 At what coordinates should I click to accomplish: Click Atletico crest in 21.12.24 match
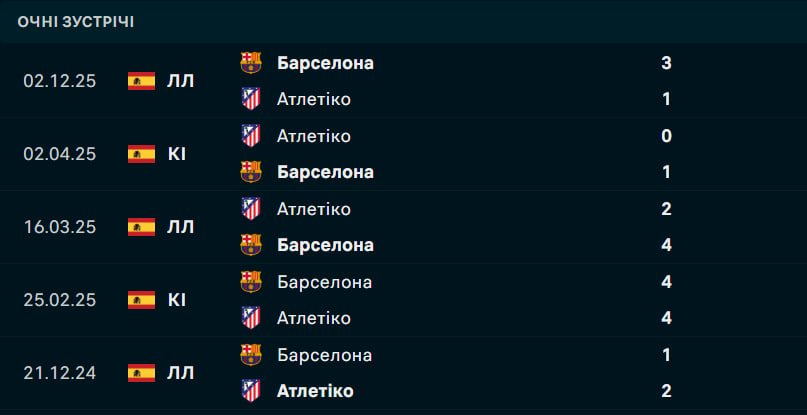click(x=251, y=391)
